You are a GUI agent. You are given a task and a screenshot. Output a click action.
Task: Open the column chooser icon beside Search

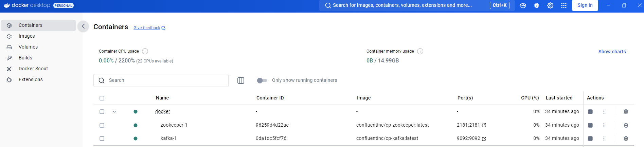coord(241,80)
